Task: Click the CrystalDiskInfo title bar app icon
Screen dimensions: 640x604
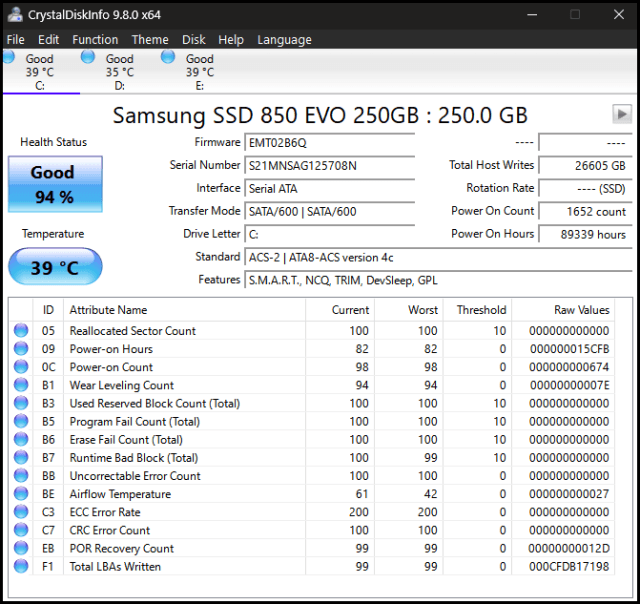Action: (15, 14)
